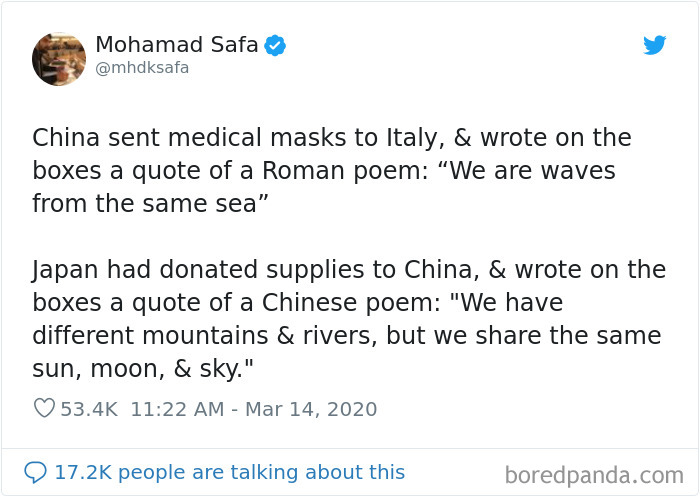Click the blue verified badge
700x497 pixels.
275,45
